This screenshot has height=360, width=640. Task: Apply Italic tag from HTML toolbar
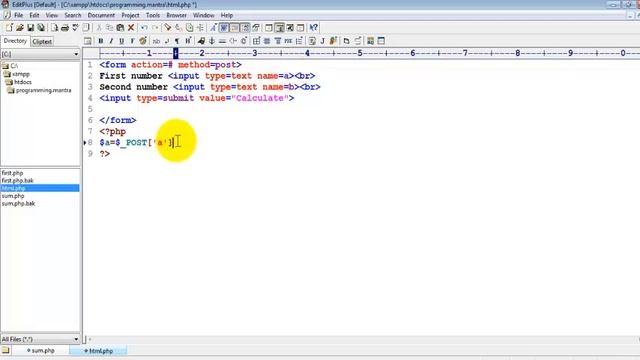click(x=111, y=41)
